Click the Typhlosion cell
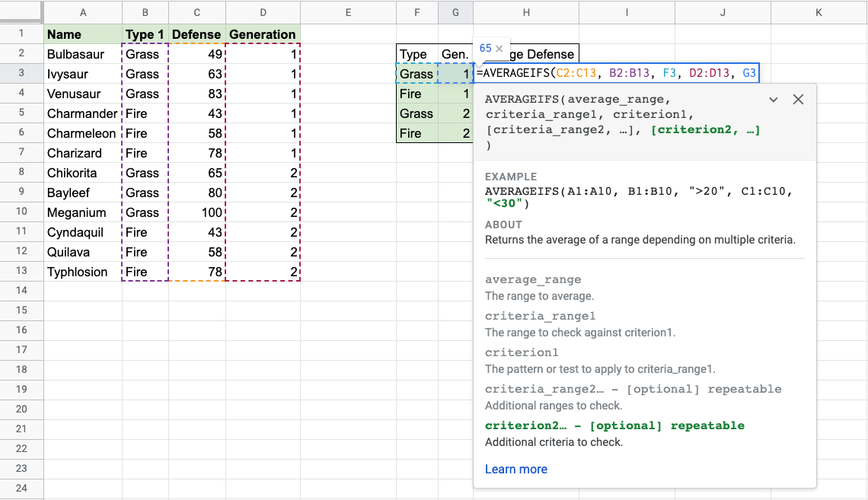The width and height of the screenshot is (868, 500). pos(83,272)
